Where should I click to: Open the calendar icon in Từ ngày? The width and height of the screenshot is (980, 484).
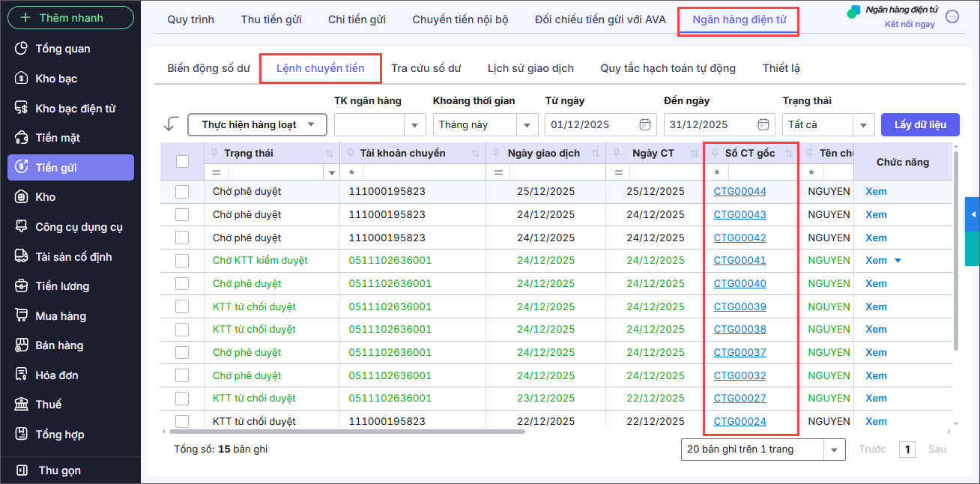click(x=644, y=124)
